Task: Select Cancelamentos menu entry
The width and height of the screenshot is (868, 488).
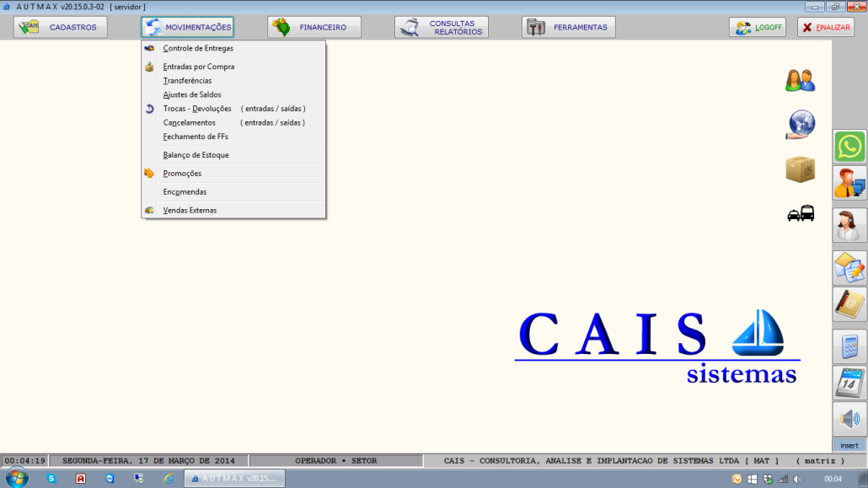Action: coord(233,122)
